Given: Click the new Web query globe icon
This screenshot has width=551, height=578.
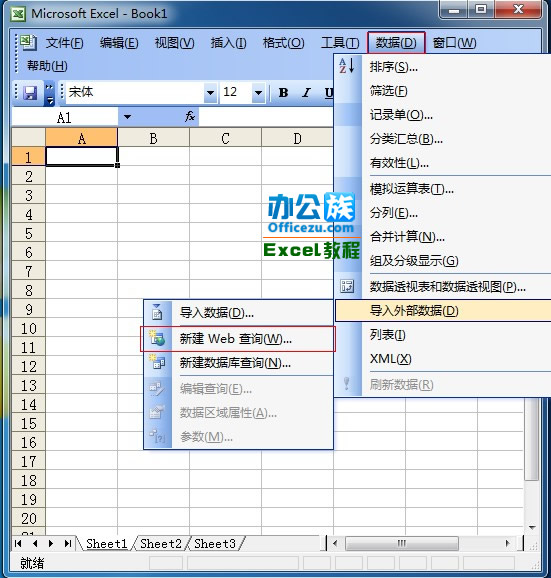Looking at the screenshot, I should (x=157, y=338).
